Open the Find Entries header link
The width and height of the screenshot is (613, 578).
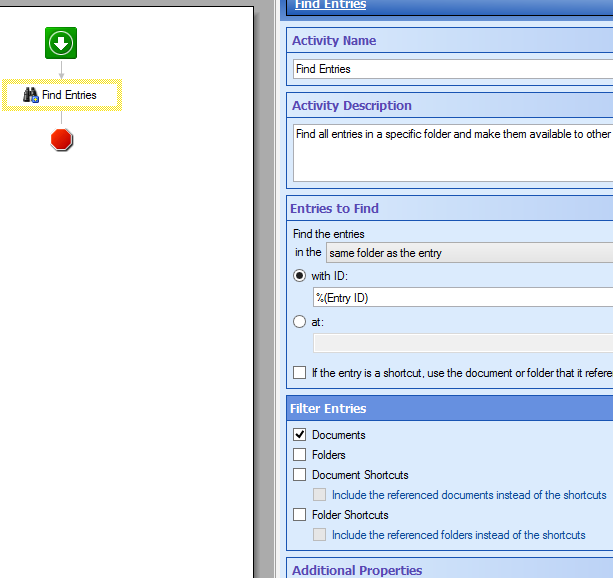330,5
